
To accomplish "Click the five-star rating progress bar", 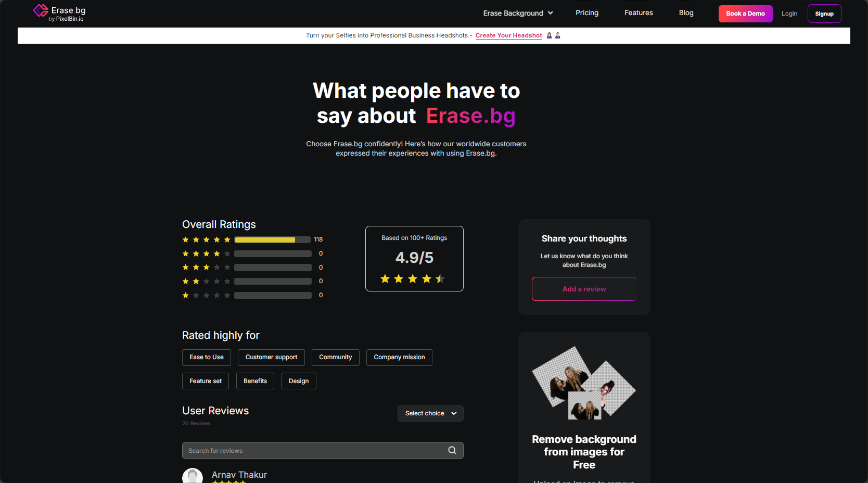I will coord(273,240).
